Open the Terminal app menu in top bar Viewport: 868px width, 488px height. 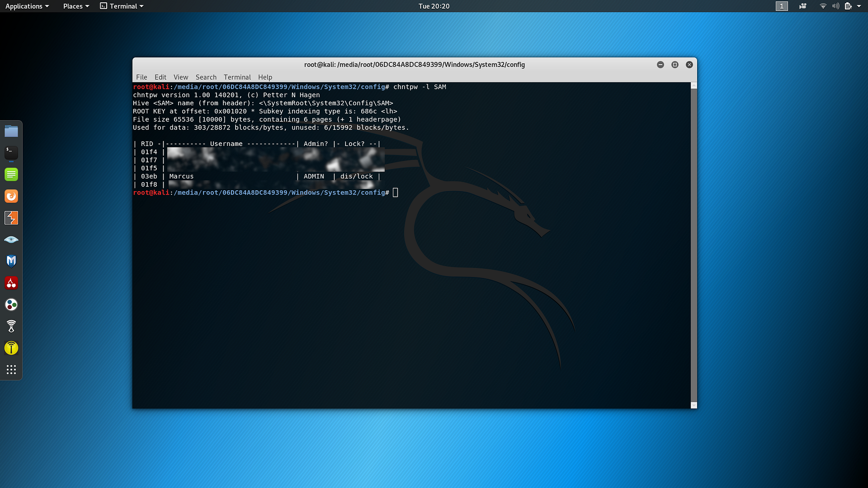122,6
